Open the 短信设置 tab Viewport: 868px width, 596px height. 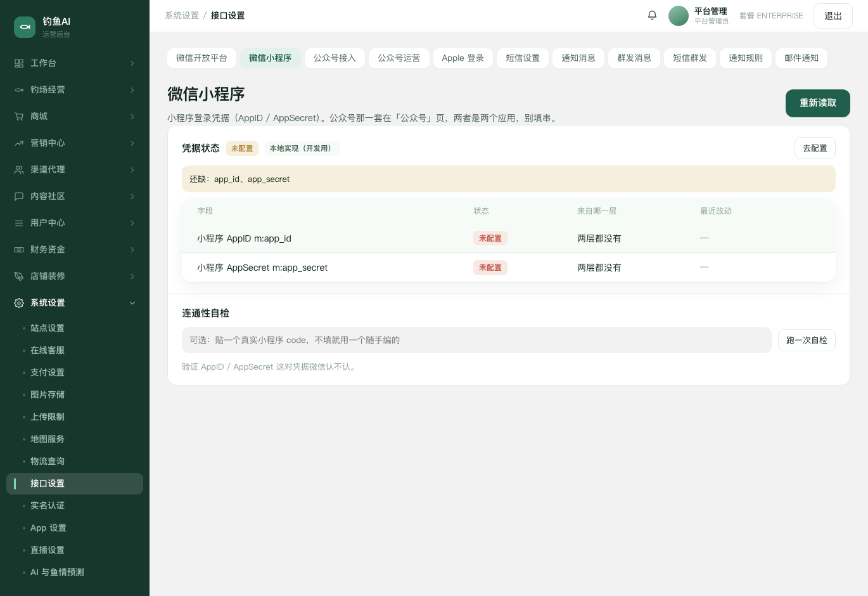pos(523,58)
